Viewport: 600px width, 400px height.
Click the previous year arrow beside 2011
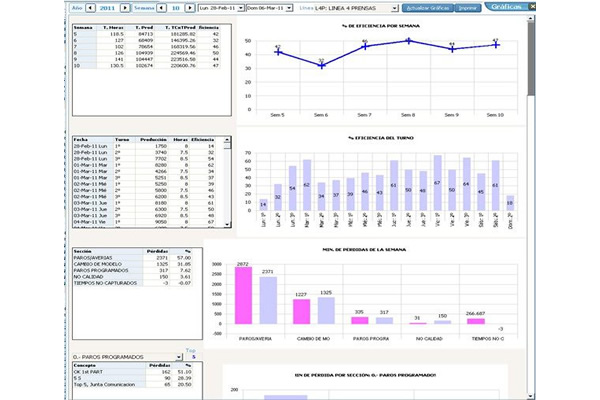[x=90, y=6]
